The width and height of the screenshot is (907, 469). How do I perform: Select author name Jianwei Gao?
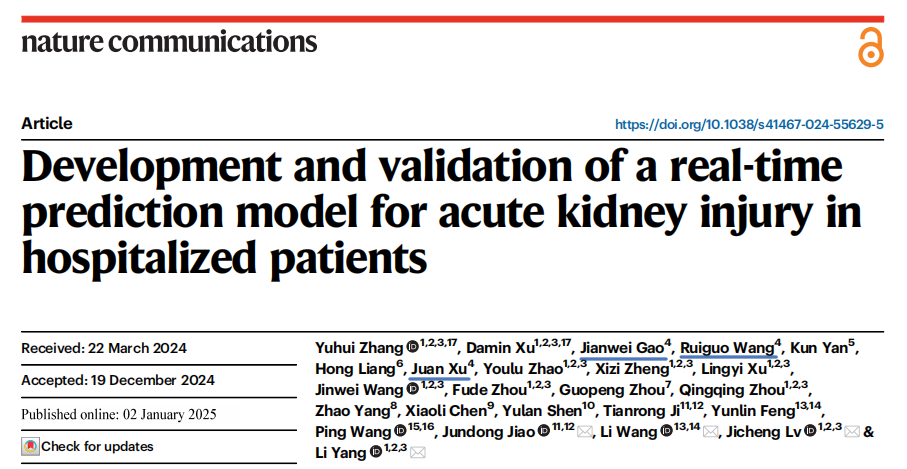622,348
